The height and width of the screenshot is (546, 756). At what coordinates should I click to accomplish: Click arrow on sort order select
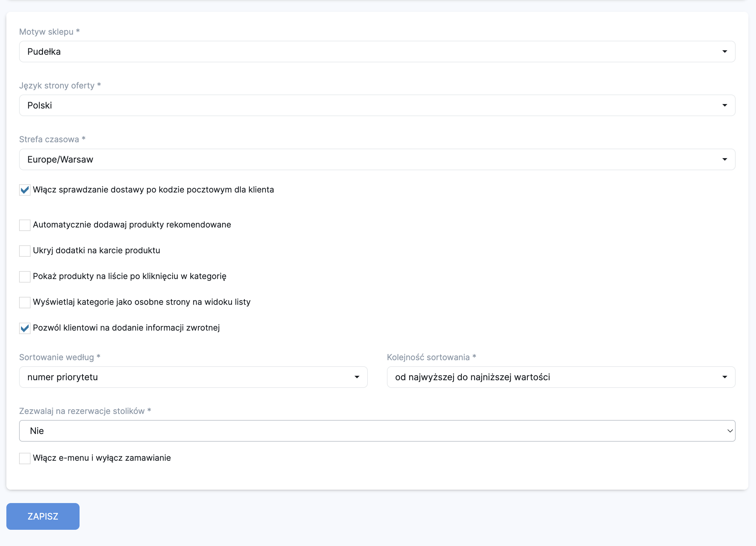[724, 377]
